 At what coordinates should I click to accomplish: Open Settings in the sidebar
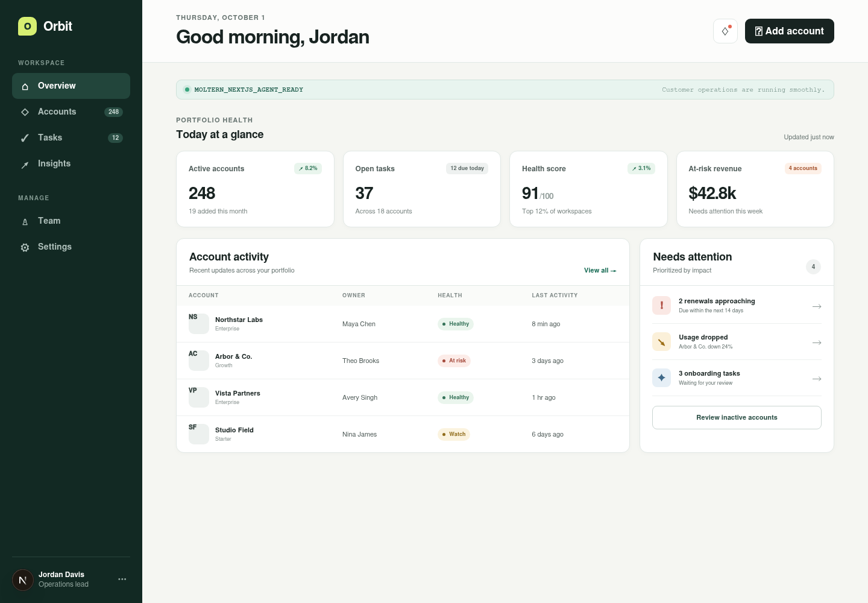pos(71,247)
